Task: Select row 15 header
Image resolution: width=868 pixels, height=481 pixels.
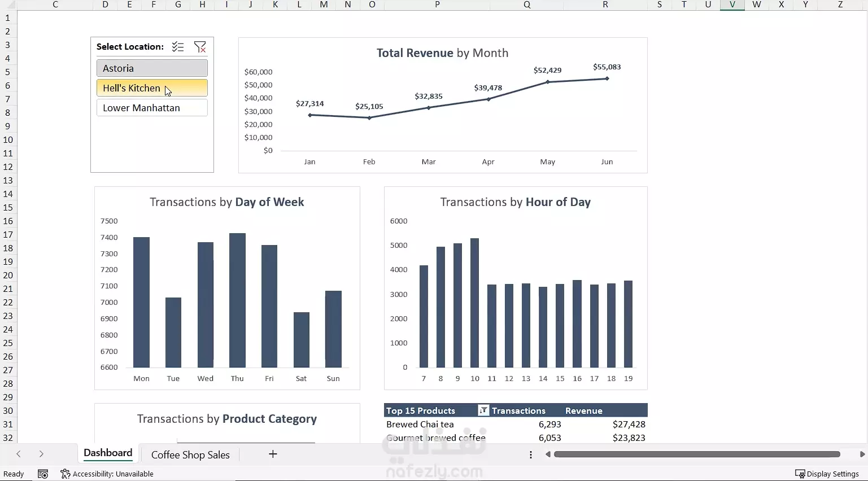Action: point(8,207)
